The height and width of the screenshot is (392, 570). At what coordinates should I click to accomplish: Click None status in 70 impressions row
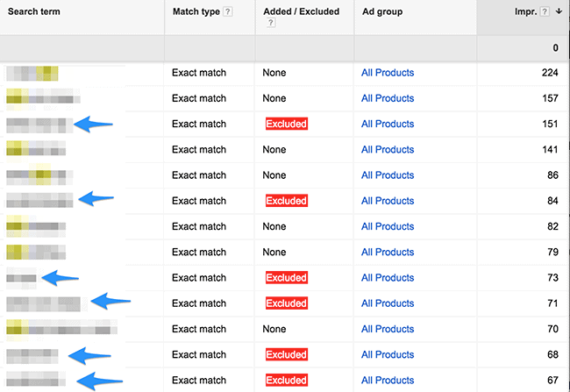point(274,329)
